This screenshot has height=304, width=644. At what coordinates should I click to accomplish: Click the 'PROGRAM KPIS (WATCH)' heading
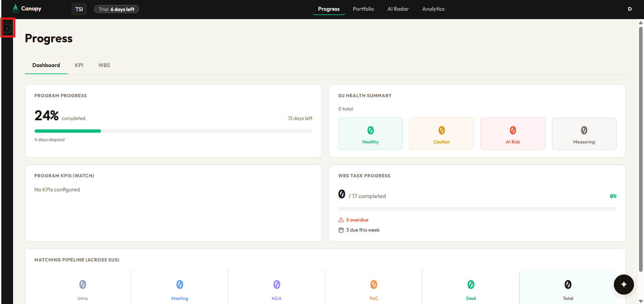[x=64, y=176]
